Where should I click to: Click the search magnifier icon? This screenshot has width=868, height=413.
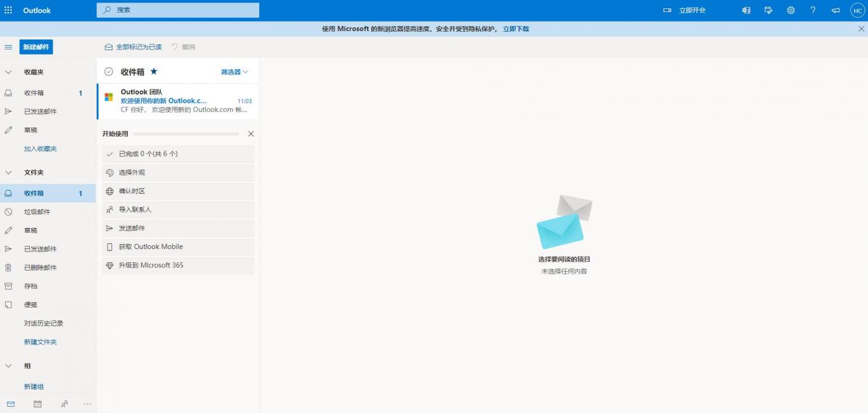(107, 10)
